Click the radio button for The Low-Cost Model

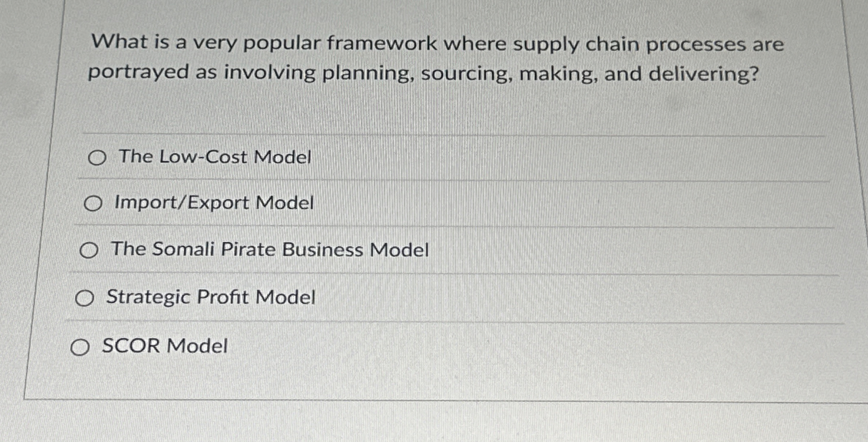[x=98, y=158]
